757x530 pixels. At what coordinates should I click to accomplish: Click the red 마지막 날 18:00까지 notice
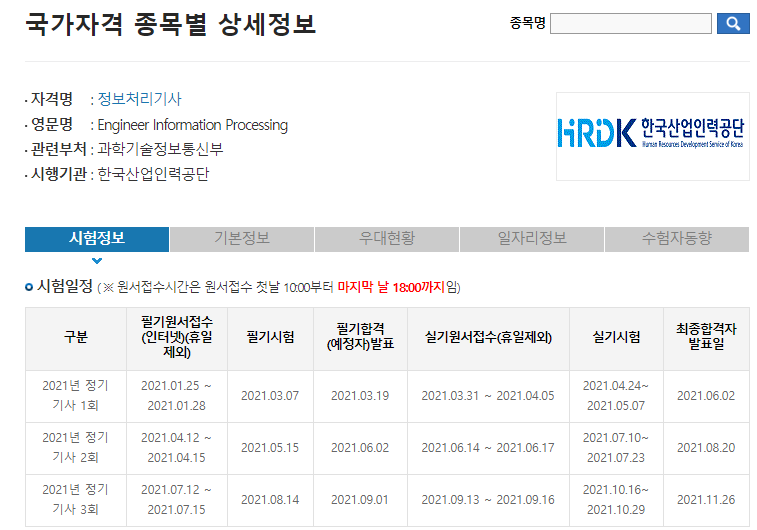click(x=391, y=287)
